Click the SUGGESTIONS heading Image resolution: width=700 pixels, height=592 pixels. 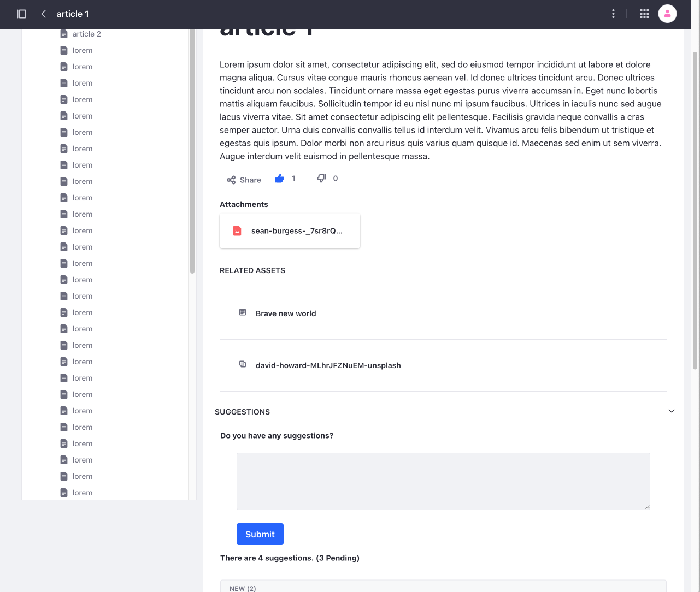click(242, 412)
